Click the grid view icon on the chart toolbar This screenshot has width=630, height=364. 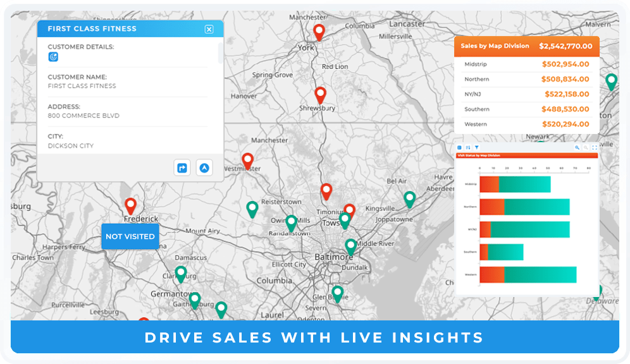point(458,147)
